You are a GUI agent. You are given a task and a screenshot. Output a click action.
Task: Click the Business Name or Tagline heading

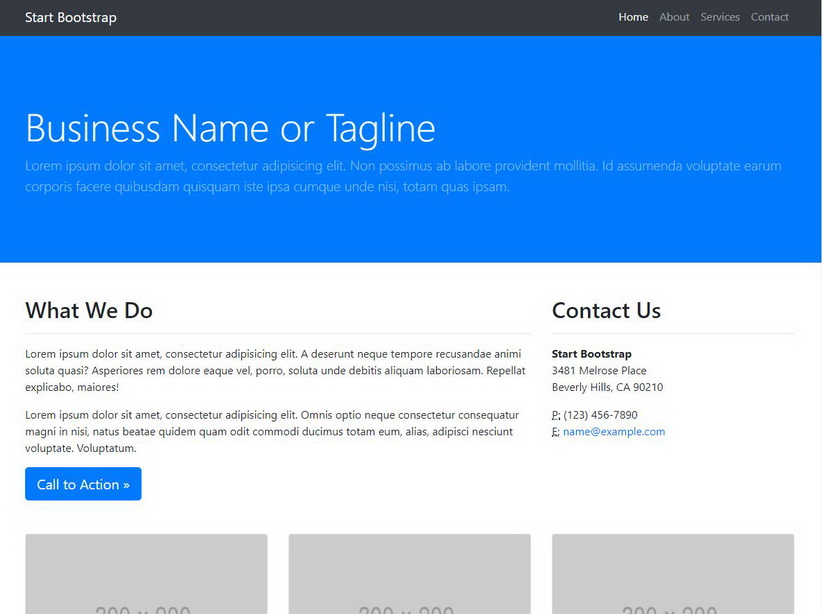tap(230, 129)
